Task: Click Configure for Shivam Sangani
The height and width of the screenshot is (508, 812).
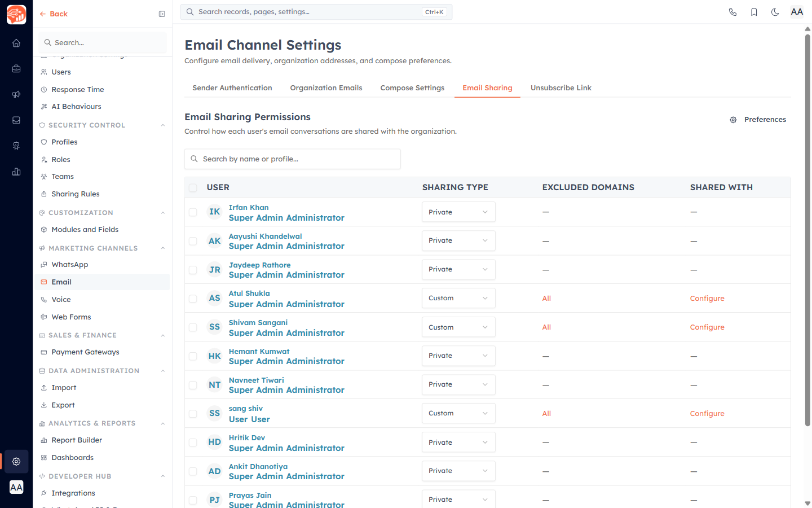Action: pos(707,327)
